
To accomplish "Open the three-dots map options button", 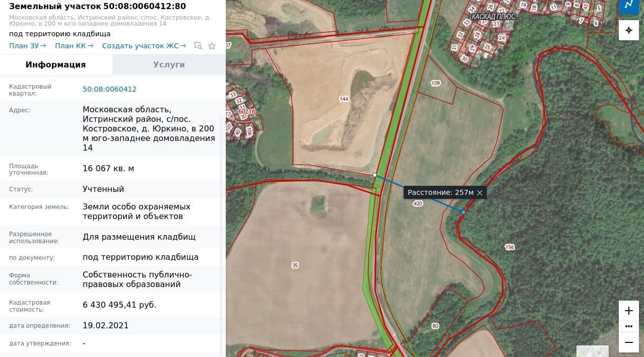I will [x=628, y=326].
